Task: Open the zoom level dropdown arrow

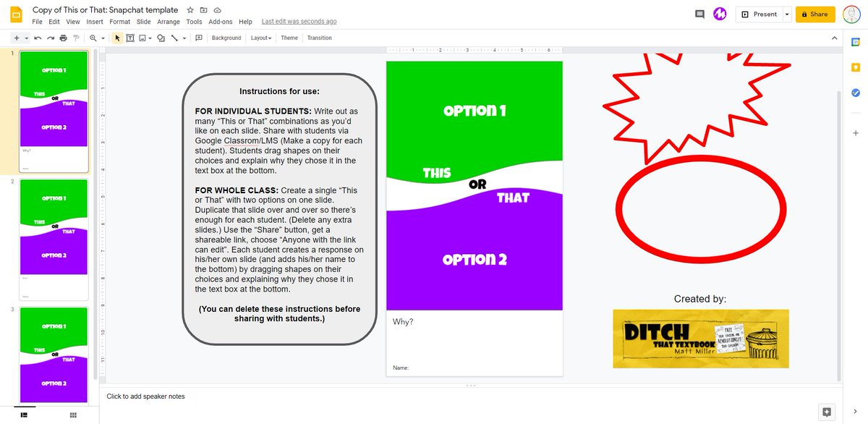Action: (103, 38)
